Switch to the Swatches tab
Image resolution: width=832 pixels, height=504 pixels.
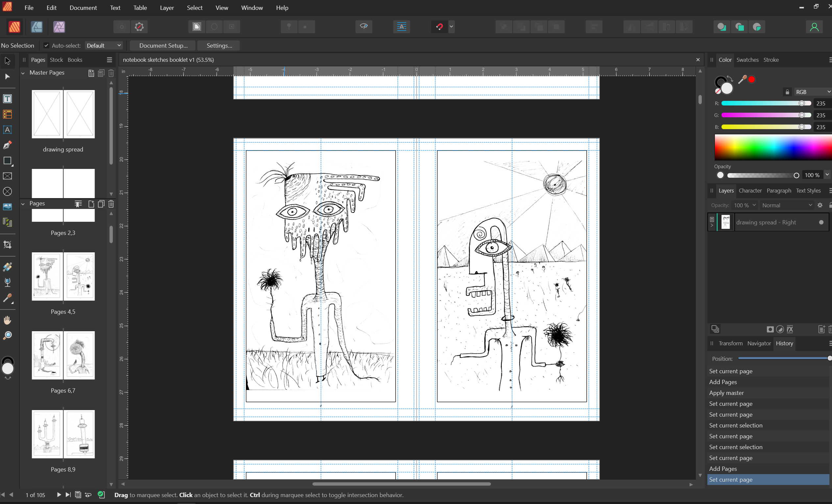(747, 60)
